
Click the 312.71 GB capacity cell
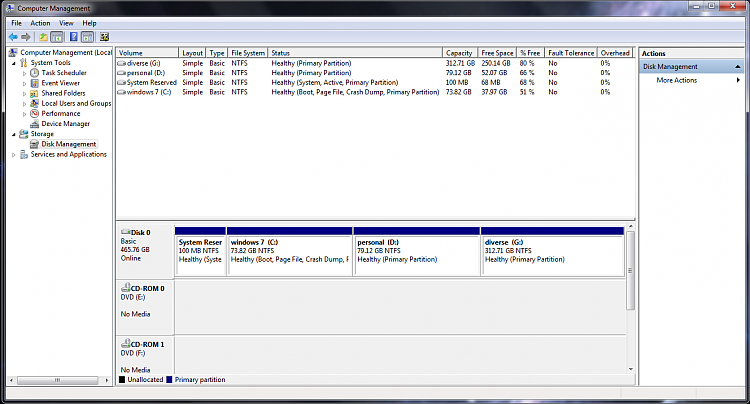pyautogui.click(x=460, y=63)
